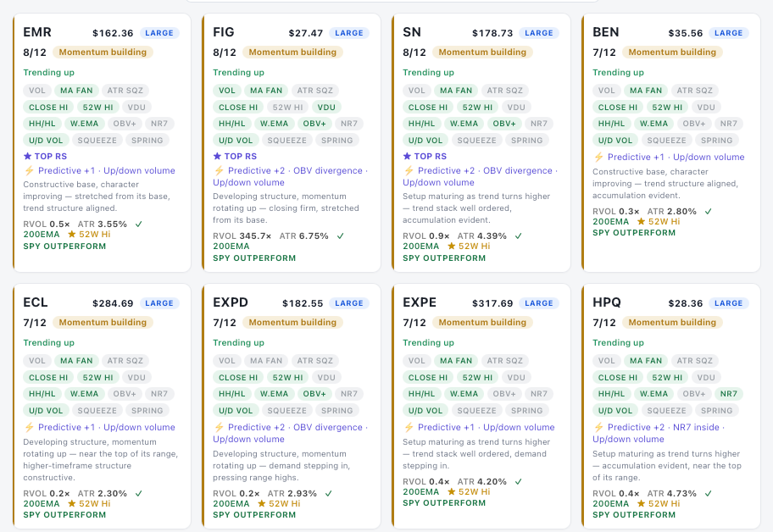Click the ATR checkmark on SN card

click(518, 236)
